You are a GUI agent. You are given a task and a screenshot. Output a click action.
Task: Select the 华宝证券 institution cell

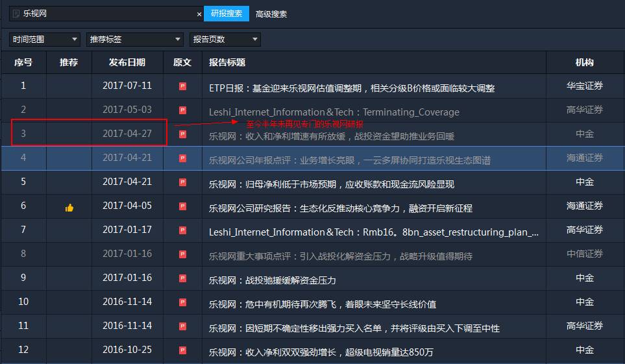pos(585,86)
